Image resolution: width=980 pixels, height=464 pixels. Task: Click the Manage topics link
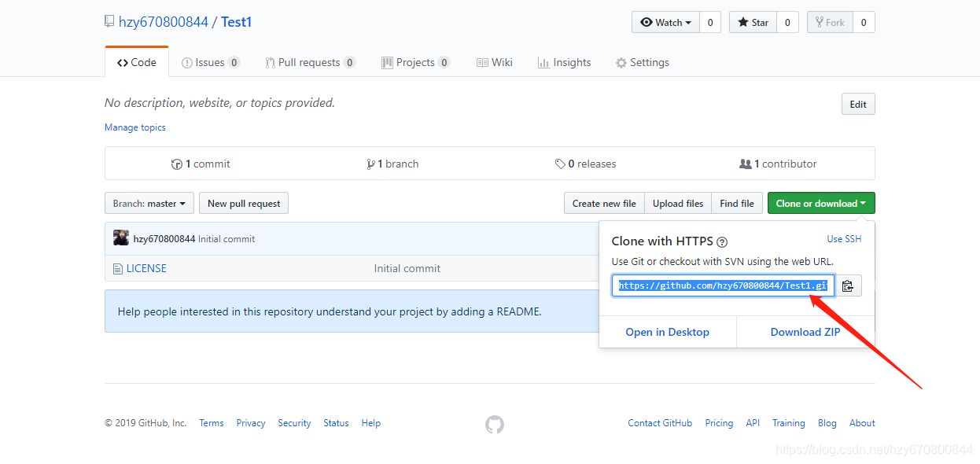point(135,127)
